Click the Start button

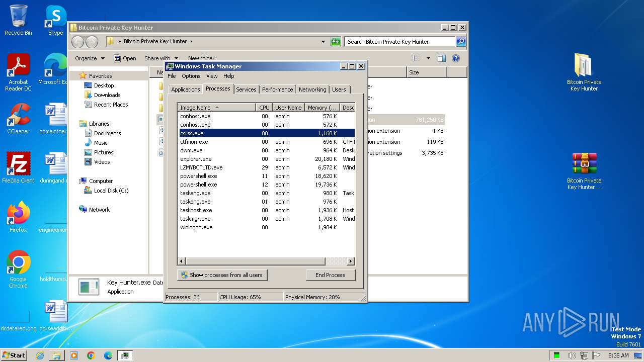tap(14, 355)
